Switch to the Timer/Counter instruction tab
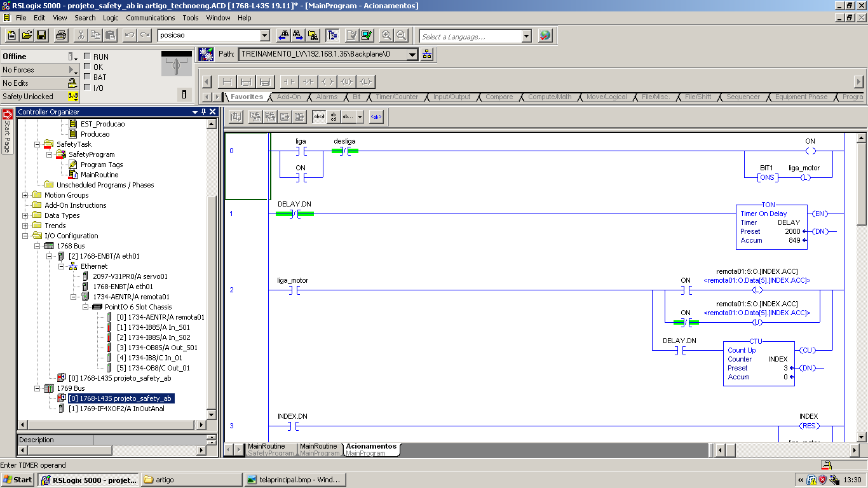868x488 pixels. tap(397, 97)
